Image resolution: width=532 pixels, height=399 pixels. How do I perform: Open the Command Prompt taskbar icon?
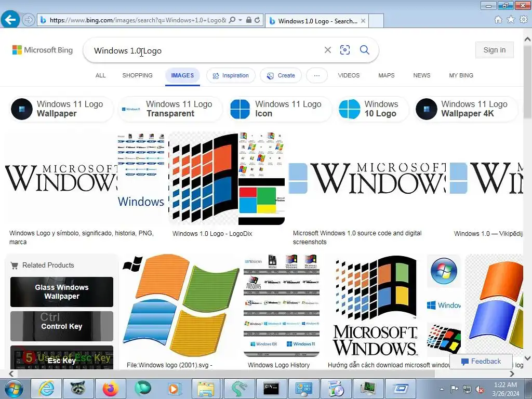[x=271, y=389]
